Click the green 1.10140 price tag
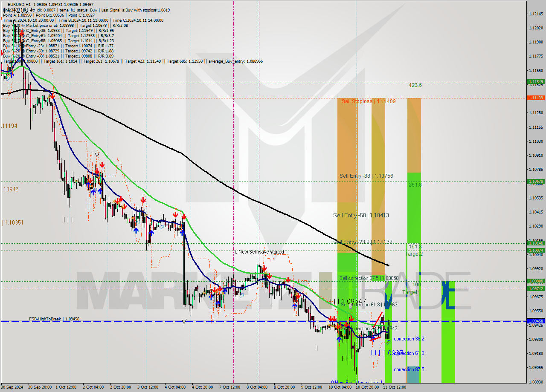The width and height of the screenshot is (546, 392). (536, 243)
